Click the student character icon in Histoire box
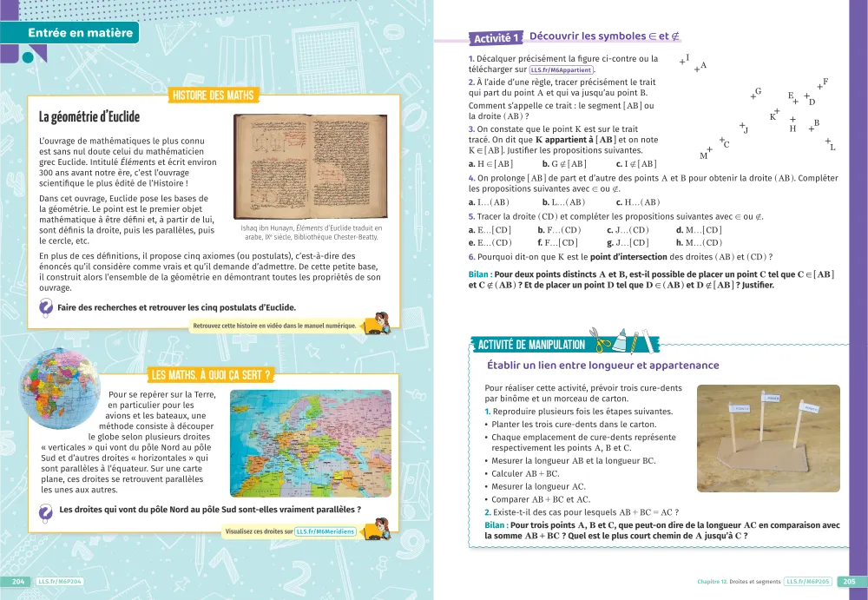The image size is (868, 600). tap(378, 324)
